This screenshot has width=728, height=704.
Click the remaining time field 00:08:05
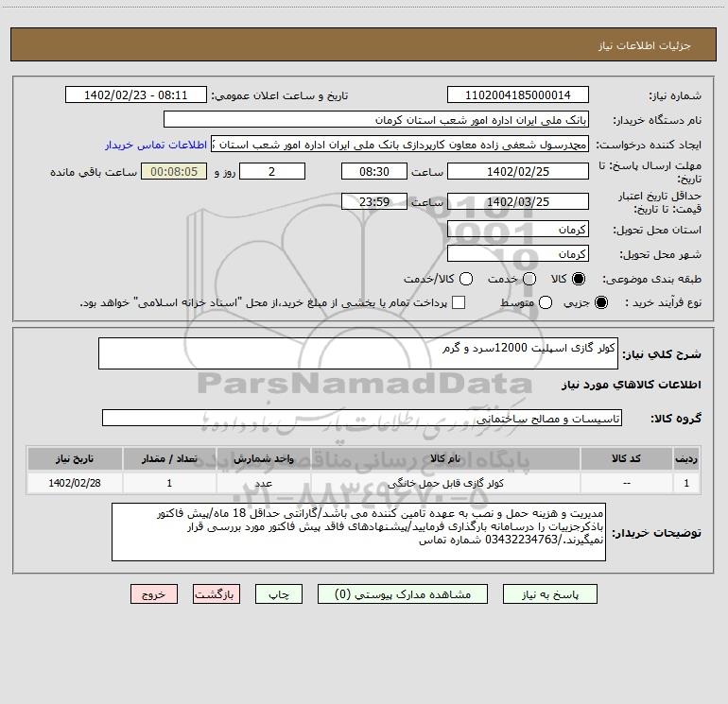coord(174,171)
